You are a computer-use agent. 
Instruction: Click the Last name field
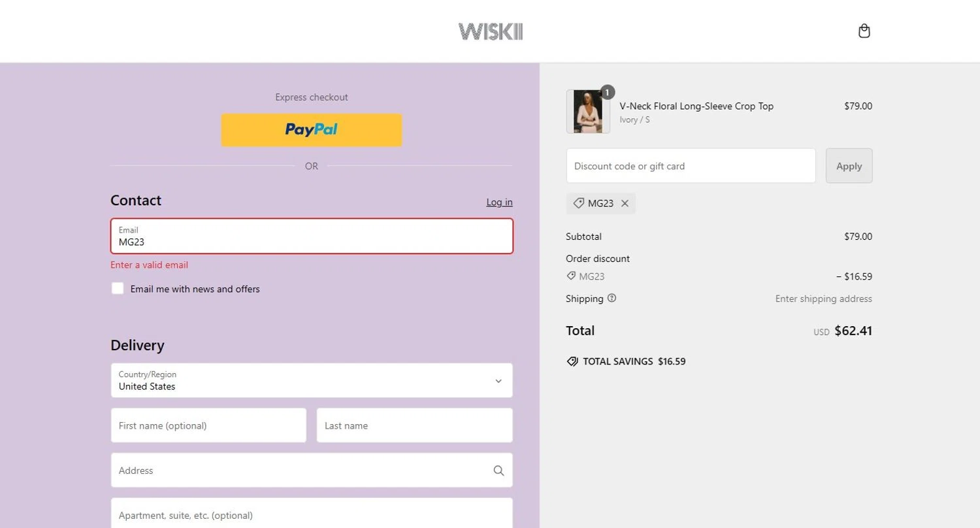click(414, 425)
